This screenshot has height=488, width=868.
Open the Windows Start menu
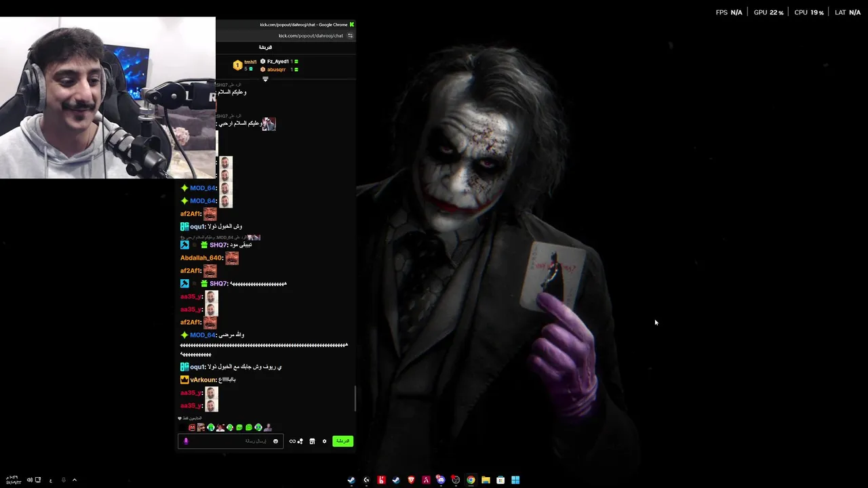point(515,480)
